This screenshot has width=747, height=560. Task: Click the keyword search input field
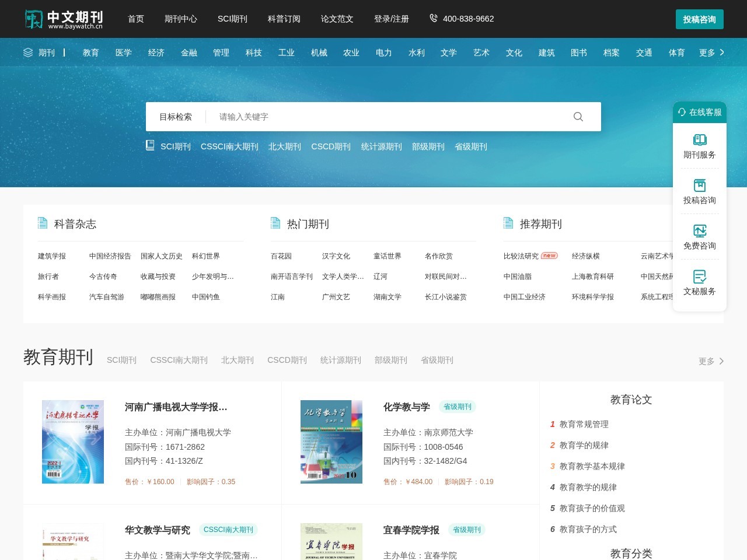pos(350,116)
